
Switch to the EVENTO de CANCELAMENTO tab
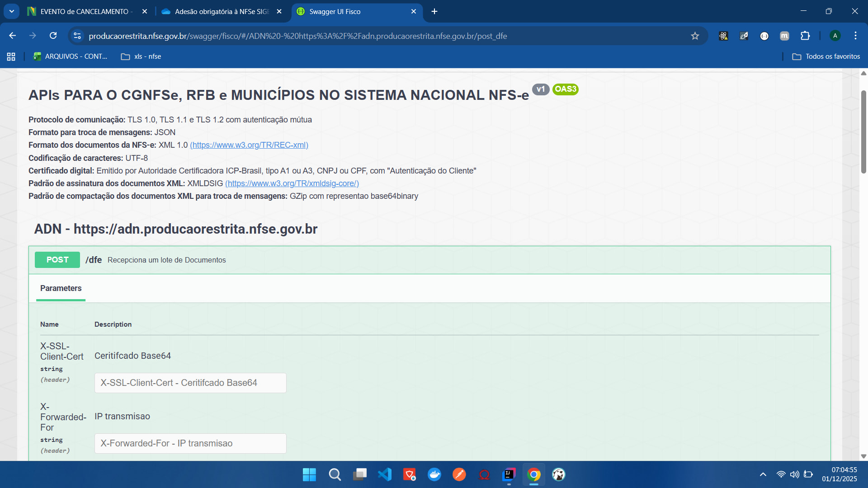coord(84,12)
